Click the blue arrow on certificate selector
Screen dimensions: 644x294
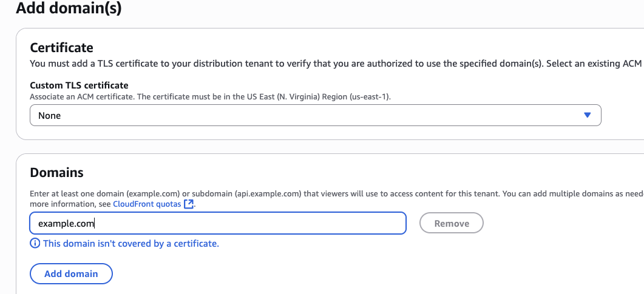point(587,115)
